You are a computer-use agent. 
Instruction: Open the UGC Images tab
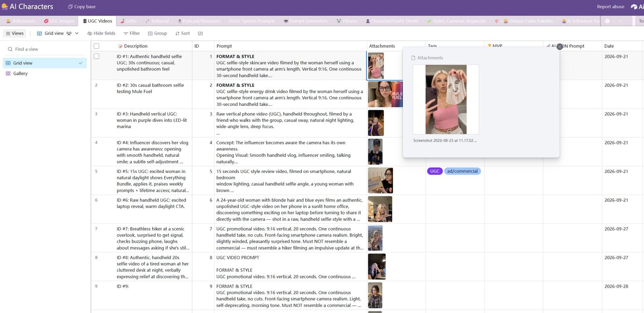(59, 21)
